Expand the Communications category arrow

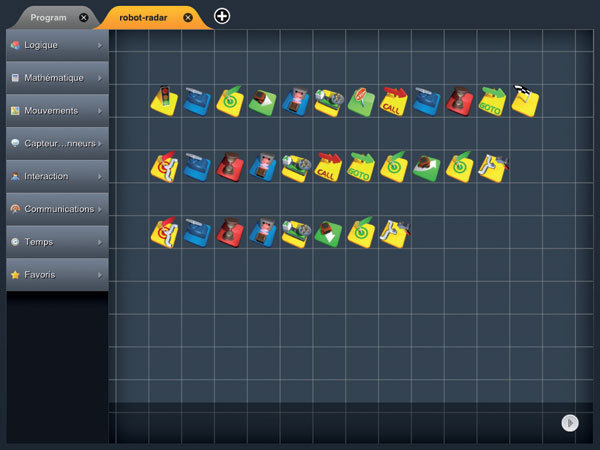pos(99,209)
